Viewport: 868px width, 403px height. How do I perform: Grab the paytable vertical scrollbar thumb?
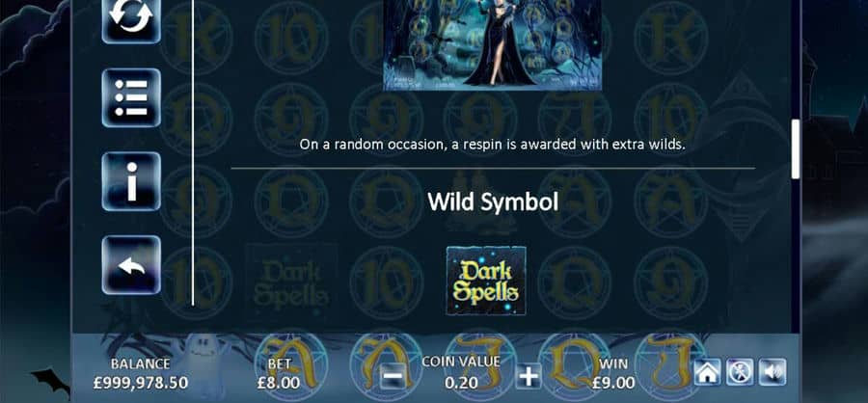[x=796, y=149]
